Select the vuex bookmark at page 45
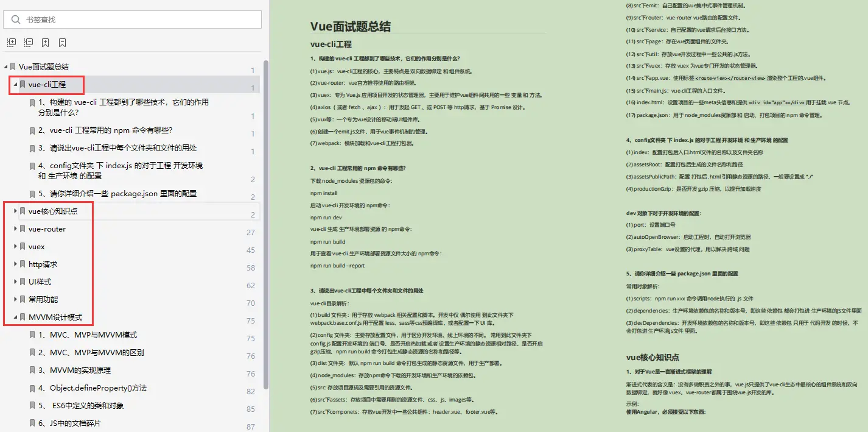The image size is (868, 432). [38, 247]
